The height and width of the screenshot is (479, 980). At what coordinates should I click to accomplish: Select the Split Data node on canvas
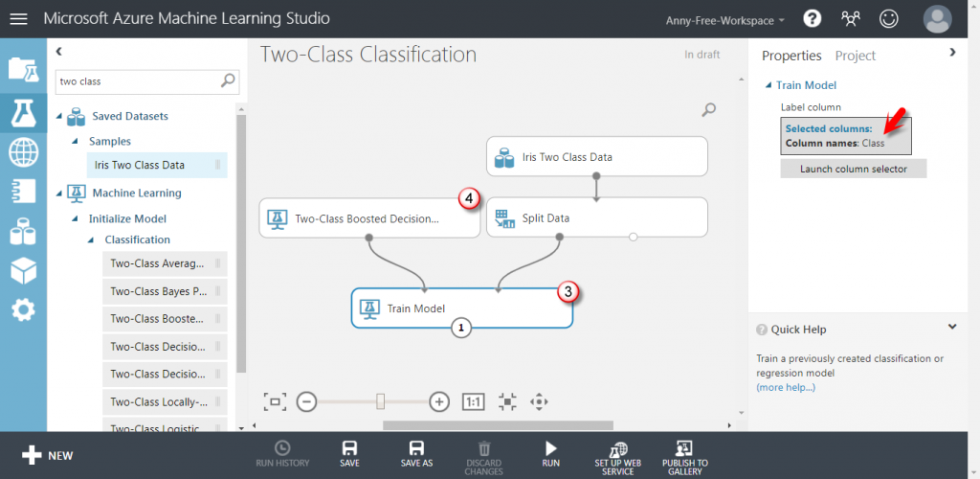[x=597, y=217]
